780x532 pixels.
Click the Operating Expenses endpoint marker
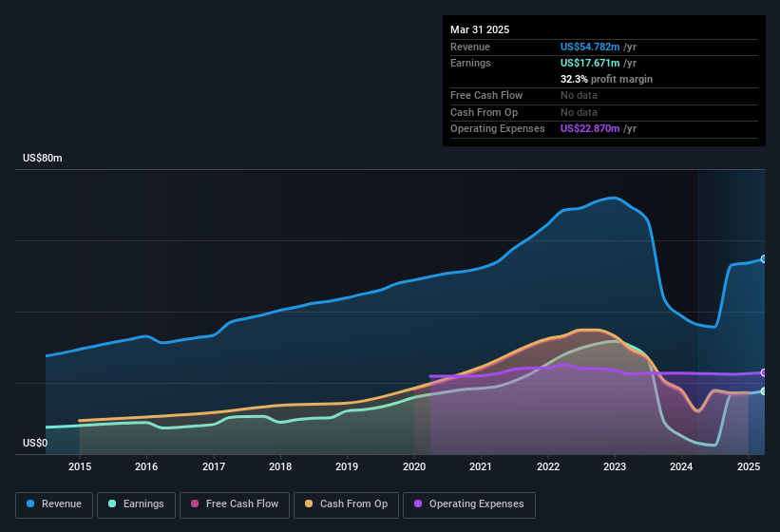coord(764,372)
